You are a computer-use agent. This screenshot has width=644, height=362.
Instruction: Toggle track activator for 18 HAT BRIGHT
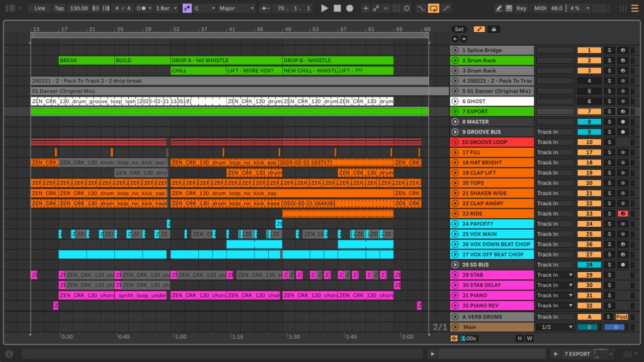(589, 162)
